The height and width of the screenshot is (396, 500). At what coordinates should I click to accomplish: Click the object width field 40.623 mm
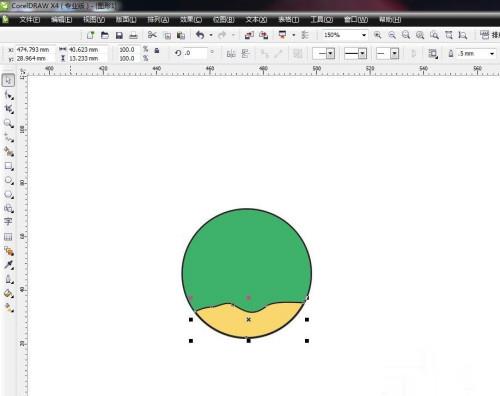pyautogui.click(x=88, y=50)
